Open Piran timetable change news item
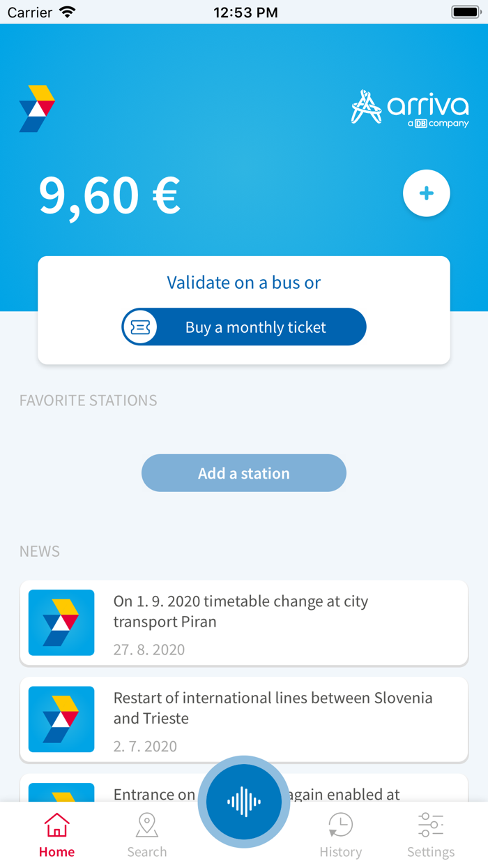 (279, 622)
